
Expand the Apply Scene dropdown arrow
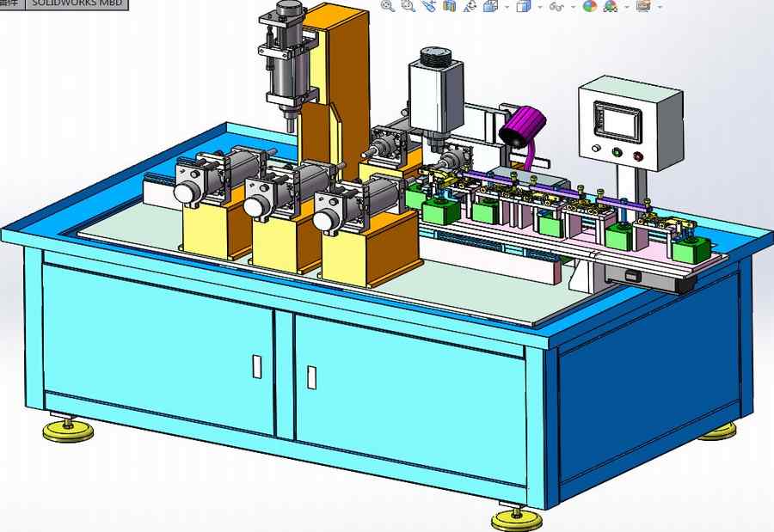(x=626, y=7)
